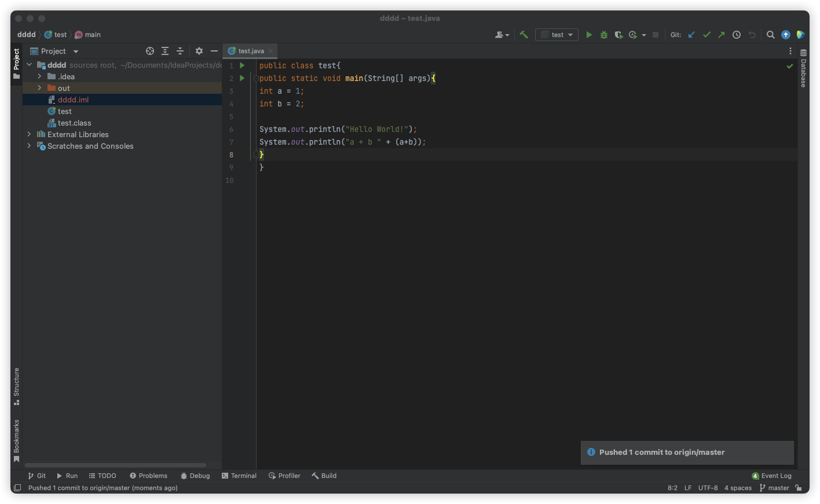Open Search Everywhere magnifier icon
The height and width of the screenshot is (504, 820).
pos(771,35)
